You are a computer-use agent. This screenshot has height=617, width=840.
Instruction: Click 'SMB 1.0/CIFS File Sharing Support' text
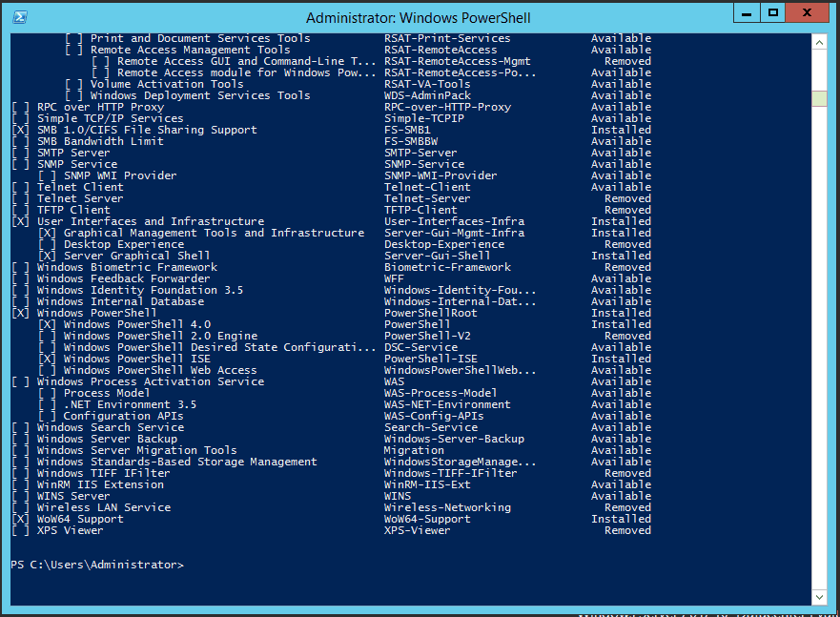[147, 130]
